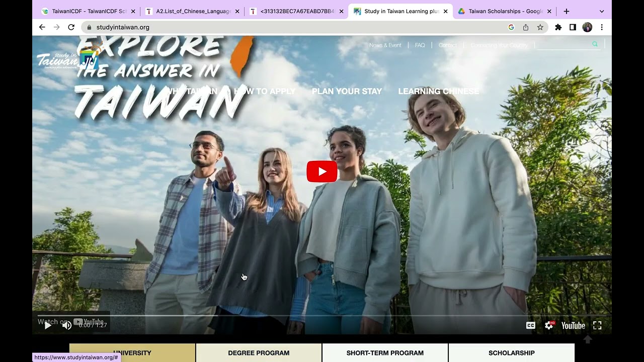Select the UNIVERSITY tab

(132, 353)
